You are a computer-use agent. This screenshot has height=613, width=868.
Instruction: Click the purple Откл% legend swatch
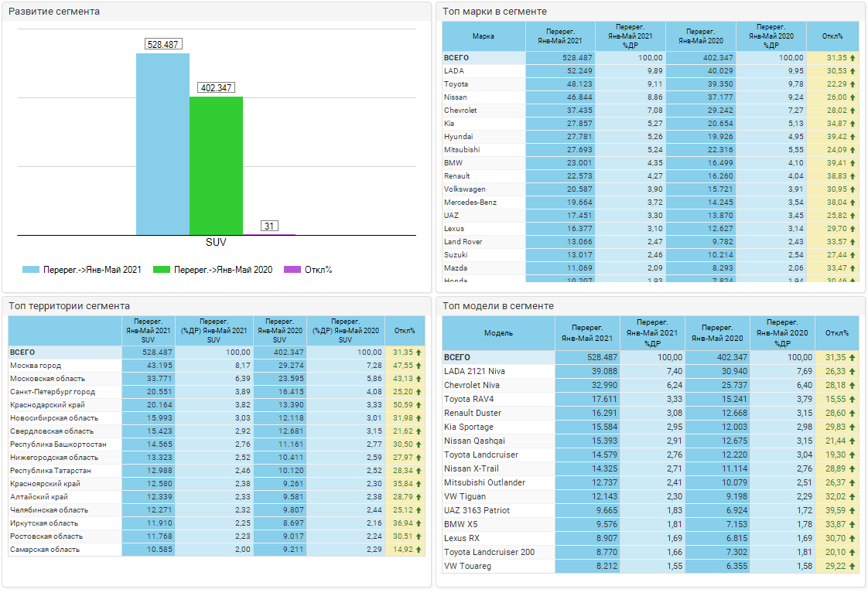pos(292,270)
